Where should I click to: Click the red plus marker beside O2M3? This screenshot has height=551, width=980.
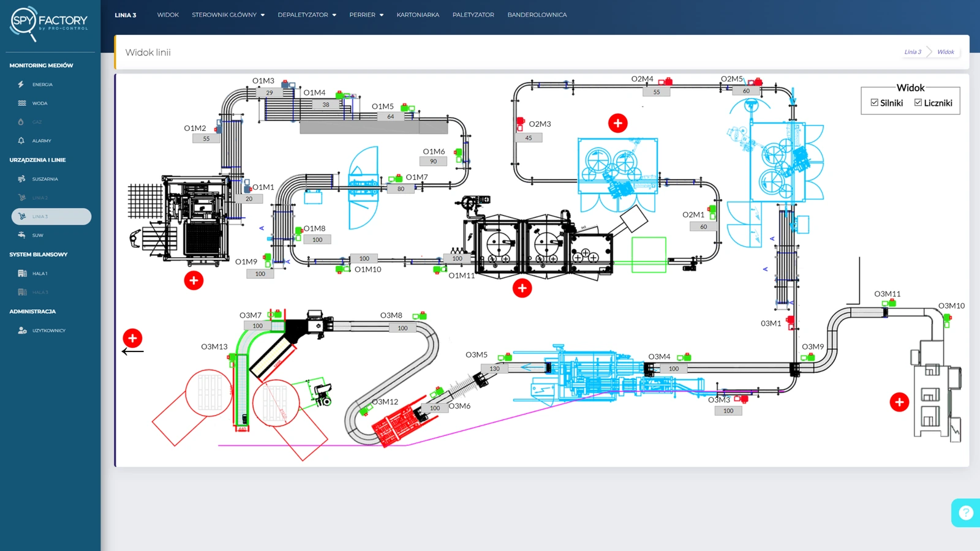tap(617, 123)
